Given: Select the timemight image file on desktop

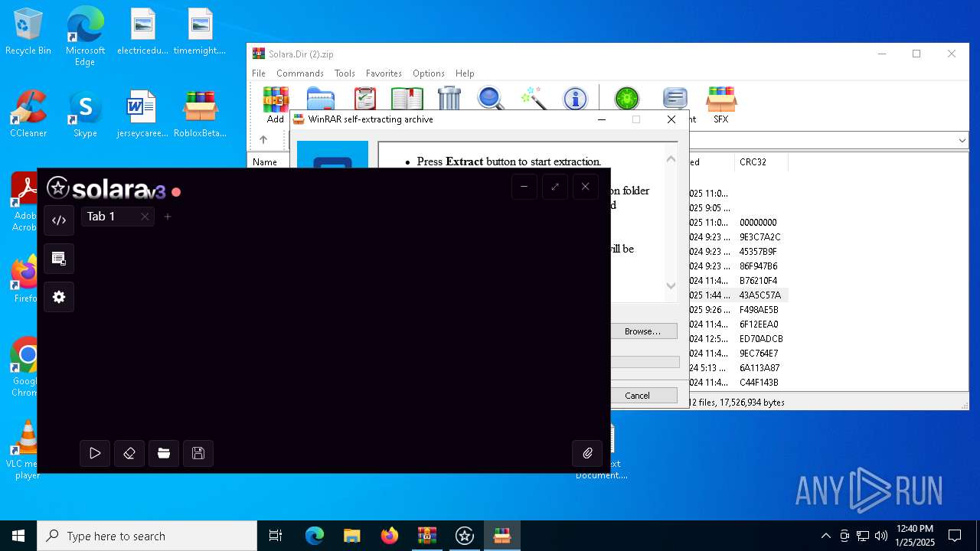Looking at the screenshot, I should coord(200,32).
